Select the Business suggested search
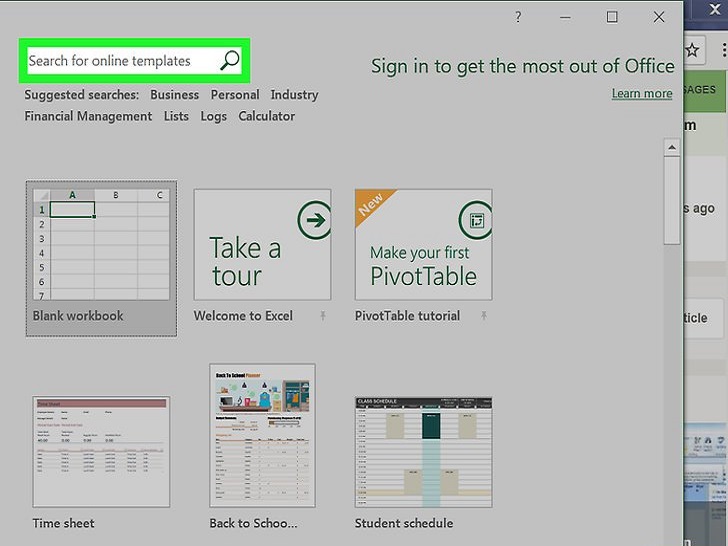 (175, 95)
